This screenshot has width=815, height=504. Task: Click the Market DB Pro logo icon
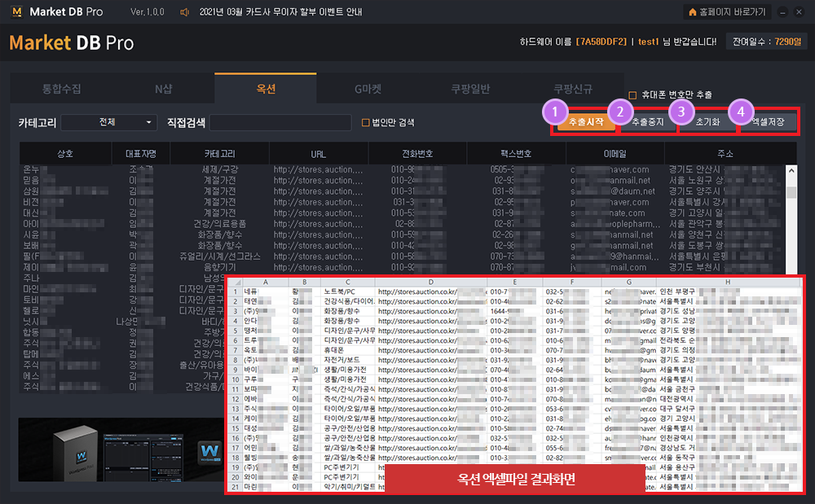tap(15, 12)
